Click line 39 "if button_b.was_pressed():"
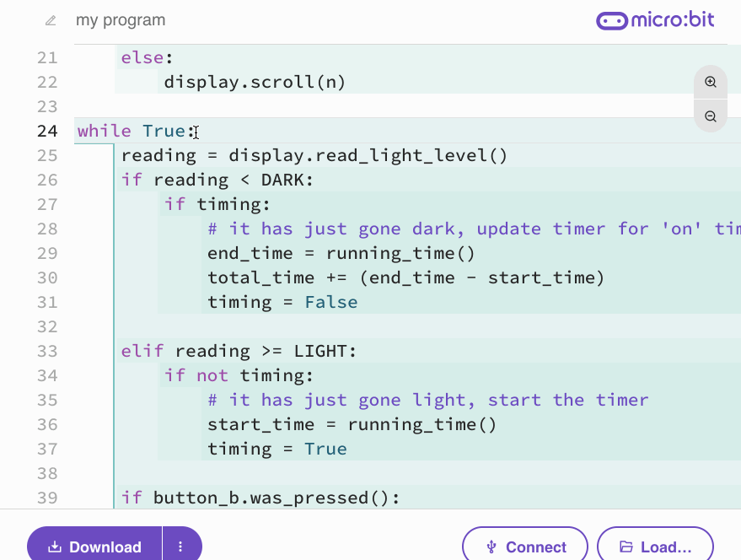This screenshot has height=560, width=741. (x=261, y=498)
